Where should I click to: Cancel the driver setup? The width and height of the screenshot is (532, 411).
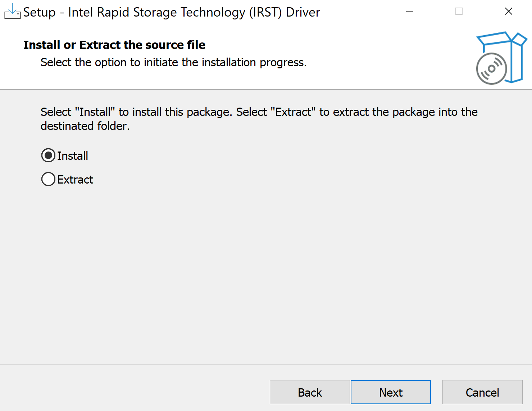[482, 392]
